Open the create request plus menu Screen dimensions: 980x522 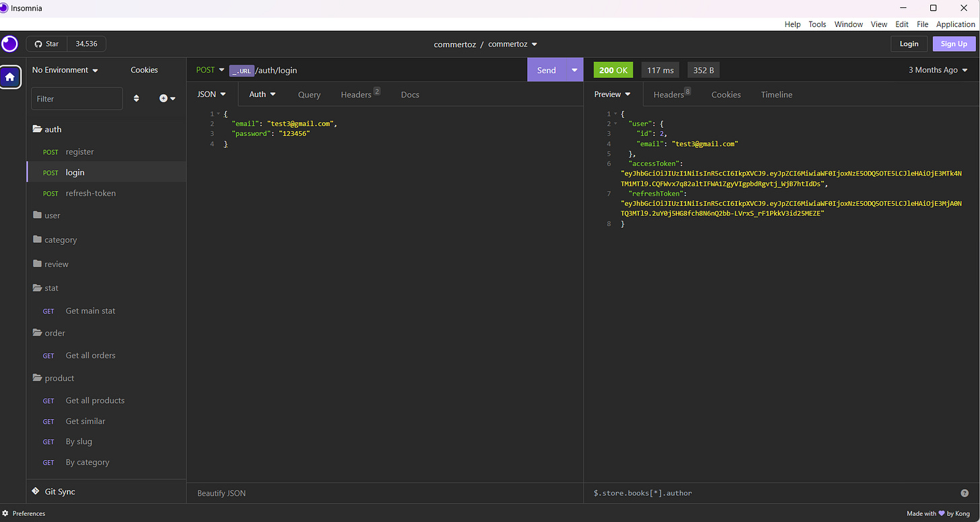point(167,98)
